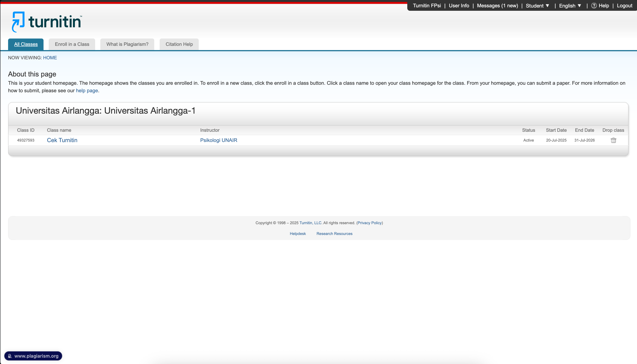Click the HOME breadcrumb link
Screen dimensions: 637x364
tap(50, 58)
